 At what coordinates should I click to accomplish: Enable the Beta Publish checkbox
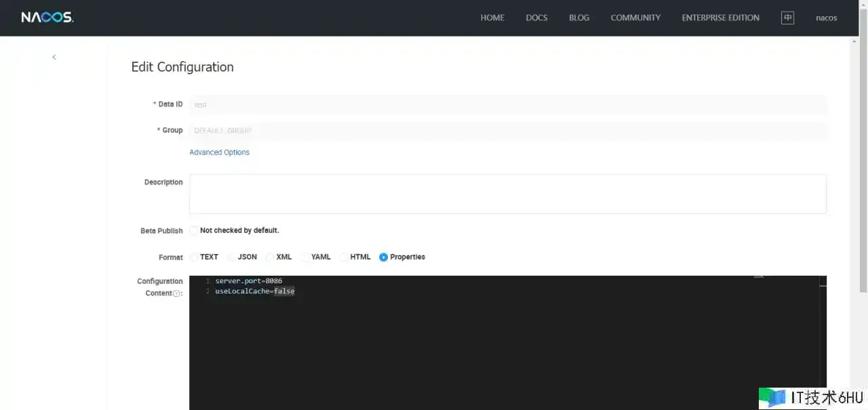pyautogui.click(x=194, y=230)
